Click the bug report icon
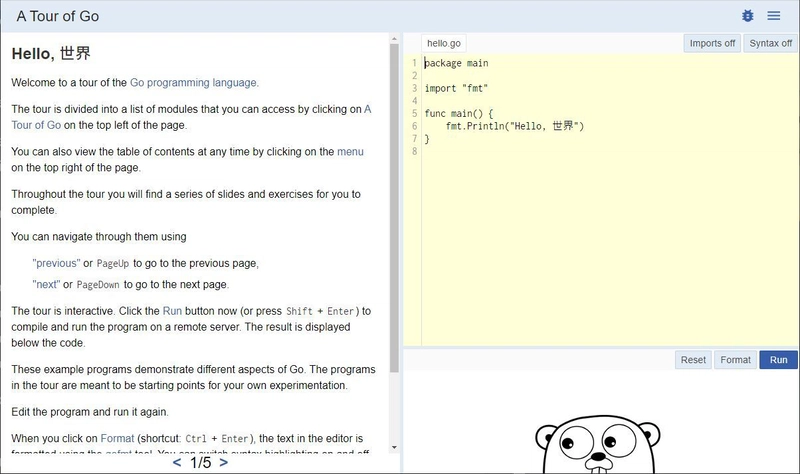 (x=747, y=16)
